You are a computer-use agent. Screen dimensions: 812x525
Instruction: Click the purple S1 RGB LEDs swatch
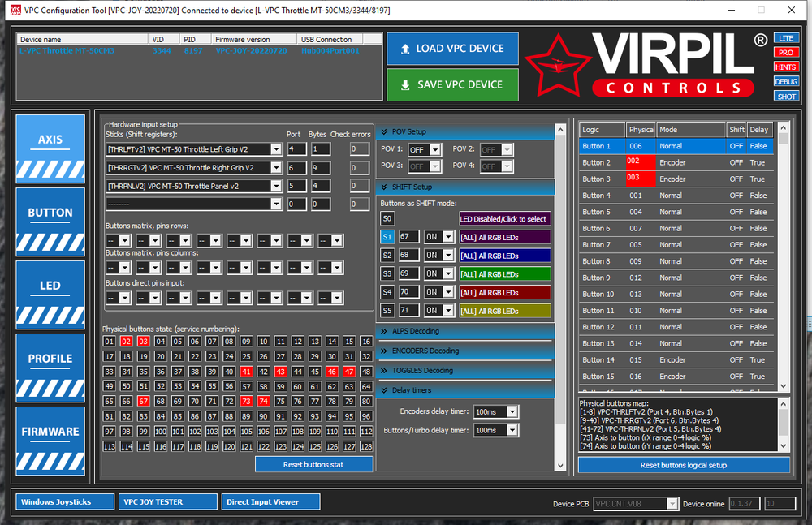point(504,238)
